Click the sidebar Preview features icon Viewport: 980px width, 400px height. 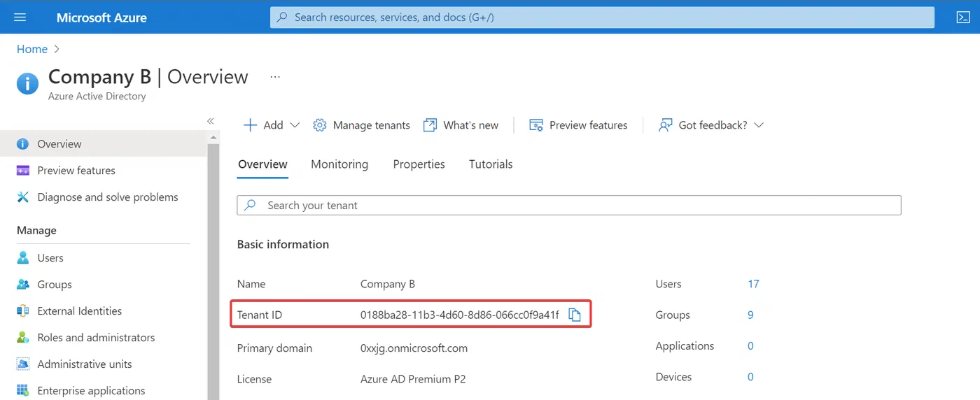point(23,170)
